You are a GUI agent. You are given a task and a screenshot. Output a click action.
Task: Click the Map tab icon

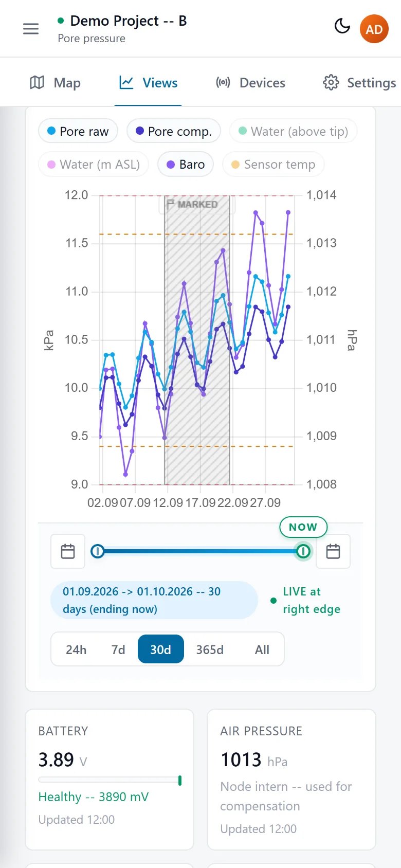point(37,82)
